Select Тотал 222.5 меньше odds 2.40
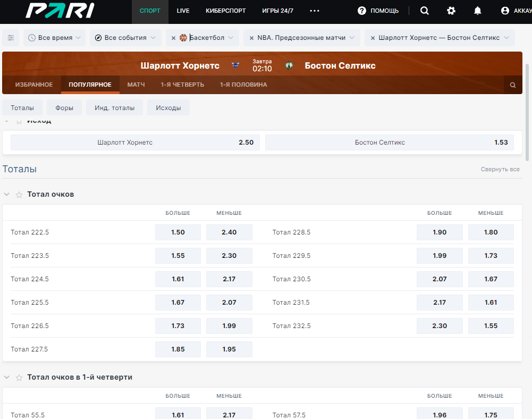532x419 pixels. 229,232
